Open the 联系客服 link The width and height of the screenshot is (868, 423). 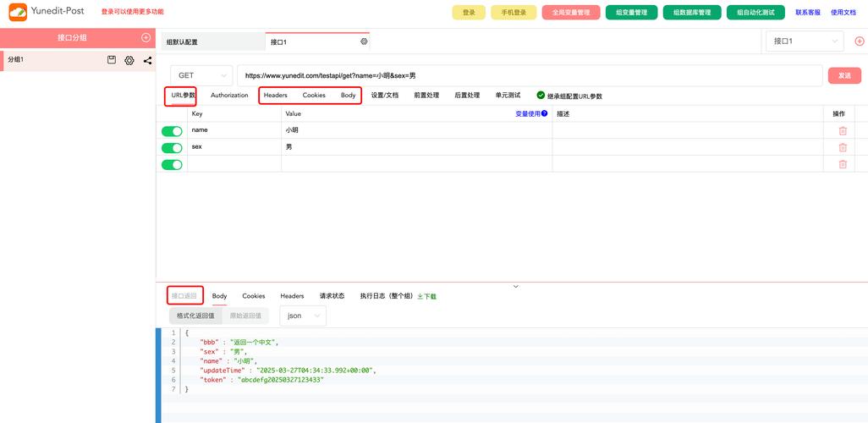(808, 12)
